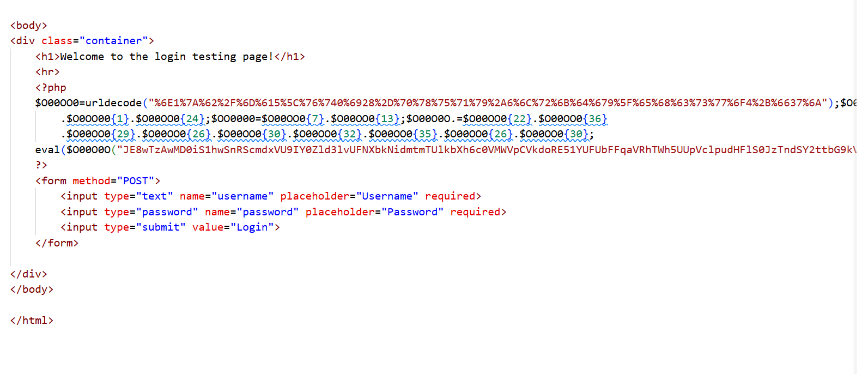Viewport: 868px width, 374px height.
Task: Place cursor on the php opening tag
Action: click(51, 88)
